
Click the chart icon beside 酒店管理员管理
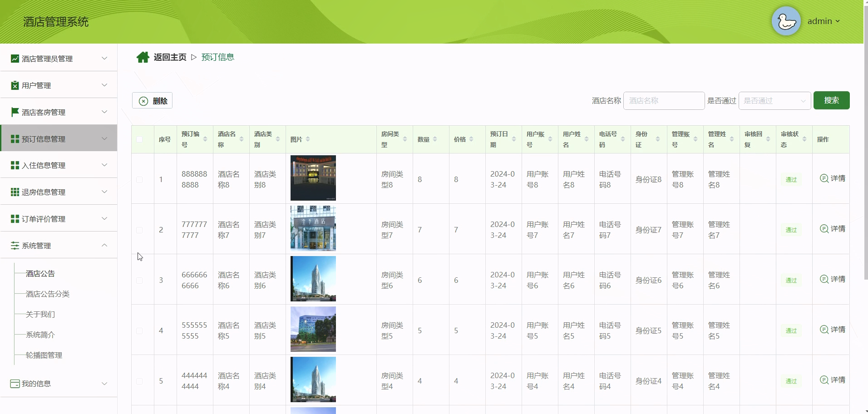(x=15, y=59)
